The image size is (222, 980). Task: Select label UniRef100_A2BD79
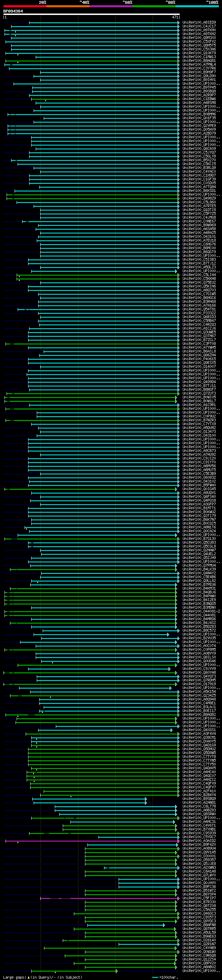(x=199, y=133)
